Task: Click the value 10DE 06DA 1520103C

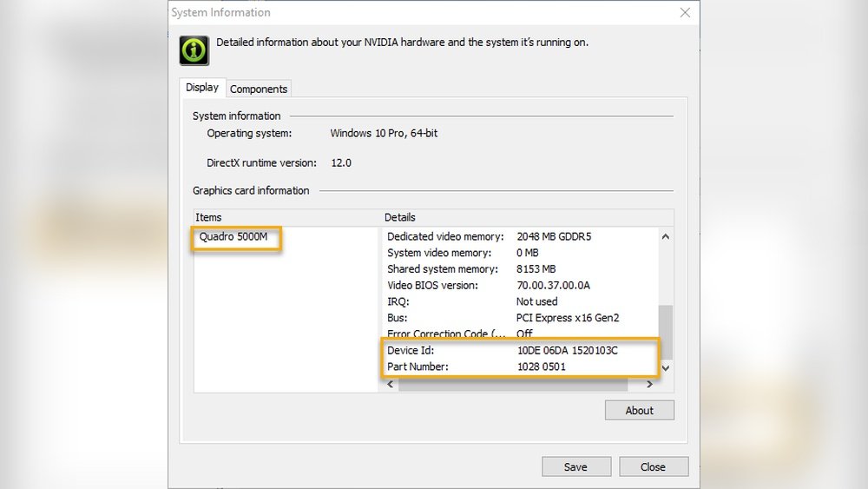Action: pos(568,351)
